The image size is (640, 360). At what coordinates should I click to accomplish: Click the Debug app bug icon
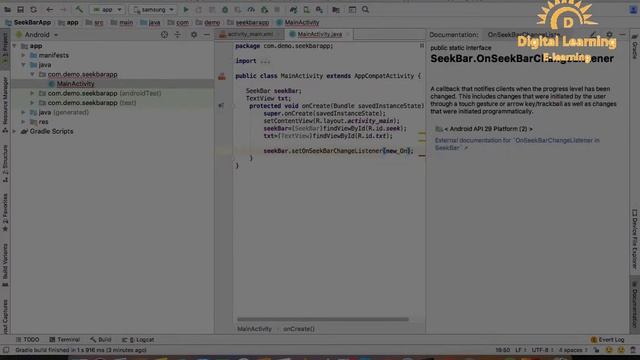coord(225,9)
